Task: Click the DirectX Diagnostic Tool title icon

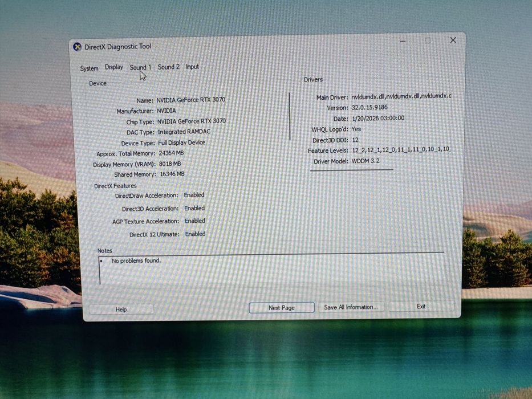Action: click(78, 47)
